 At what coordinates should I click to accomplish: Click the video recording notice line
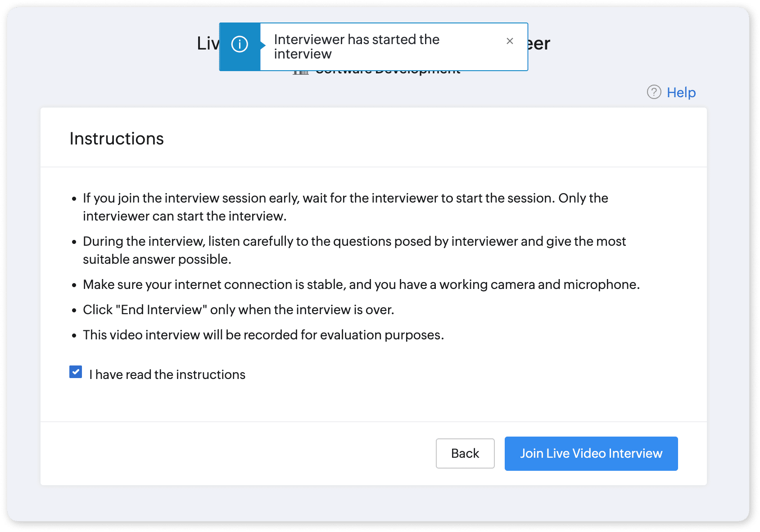pos(263,335)
